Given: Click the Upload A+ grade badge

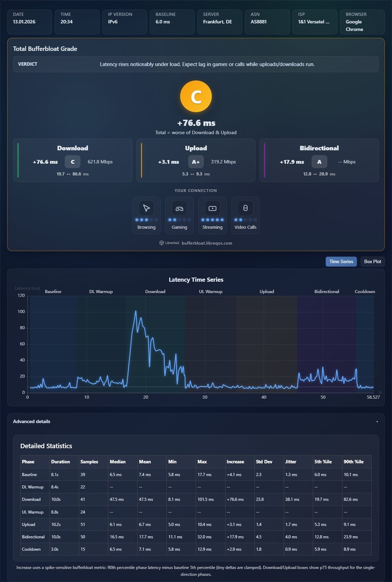Looking at the screenshot, I should pos(196,162).
